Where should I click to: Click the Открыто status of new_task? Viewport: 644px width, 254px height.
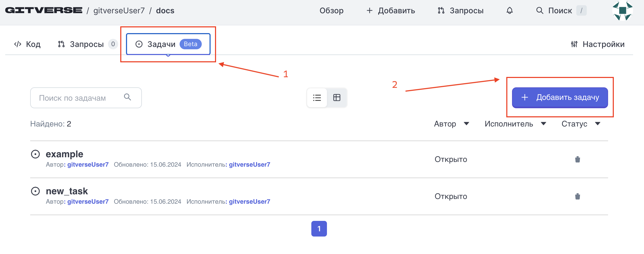451,196
